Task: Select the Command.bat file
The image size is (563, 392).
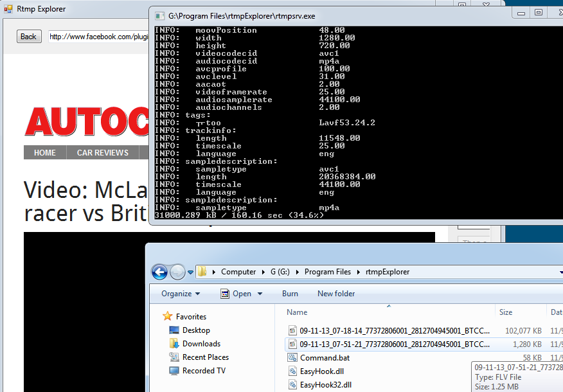Action: 325,358
